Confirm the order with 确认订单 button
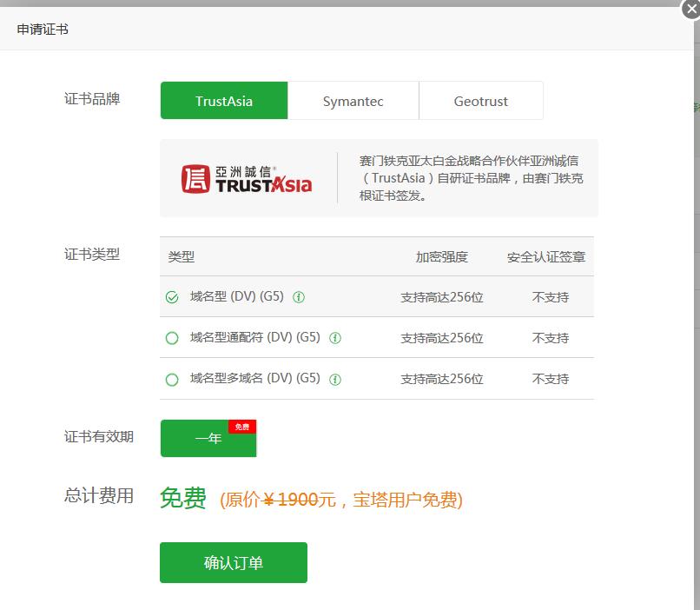This screenshot has height=610, width=700. pyautogui.click(x=234, y=563)
